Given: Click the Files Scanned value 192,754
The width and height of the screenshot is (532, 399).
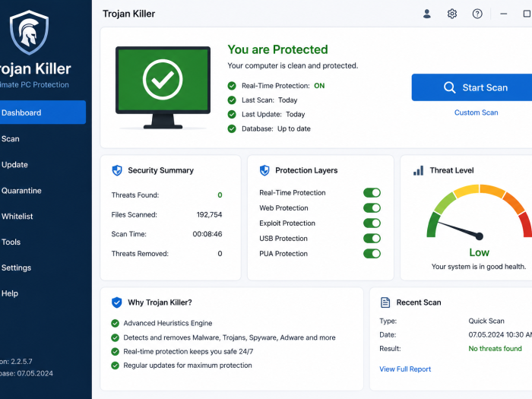Looking at the screenshot, I should click(209, 215).
